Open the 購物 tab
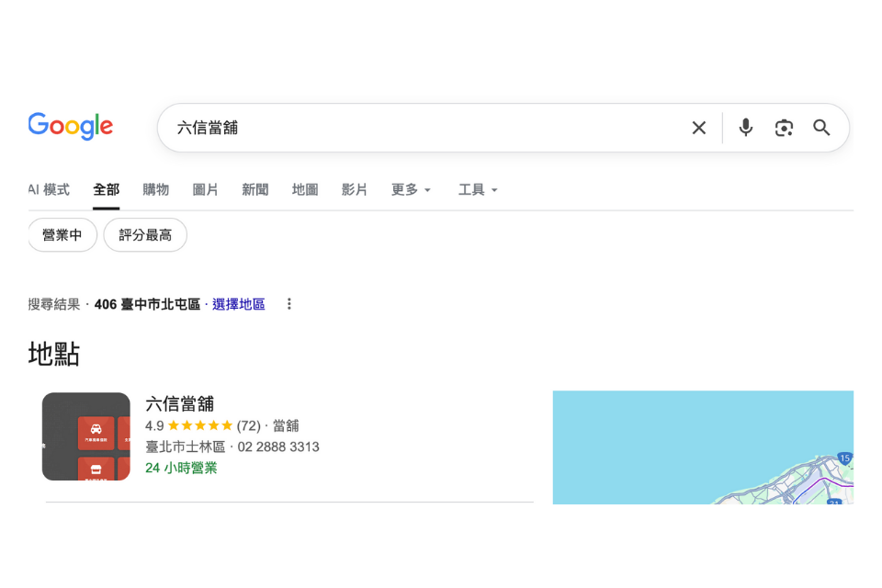This screenshot has width=882, height=588. [x=156, y=189]
